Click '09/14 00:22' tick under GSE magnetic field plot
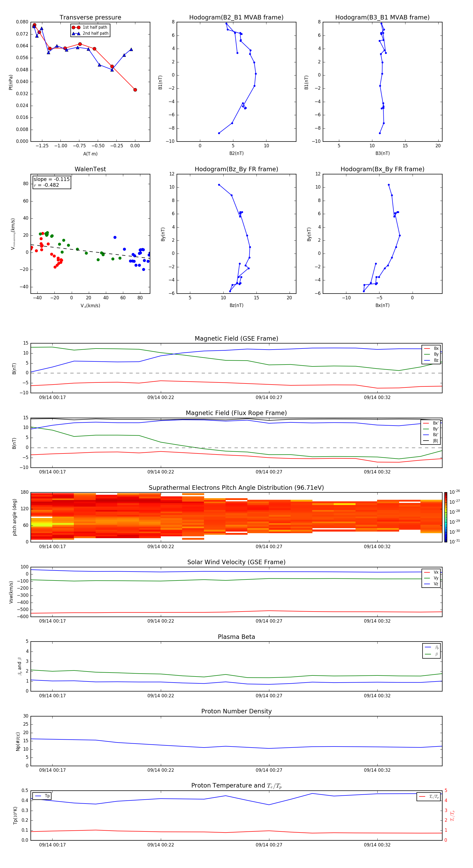 click(x=161, y=398)
